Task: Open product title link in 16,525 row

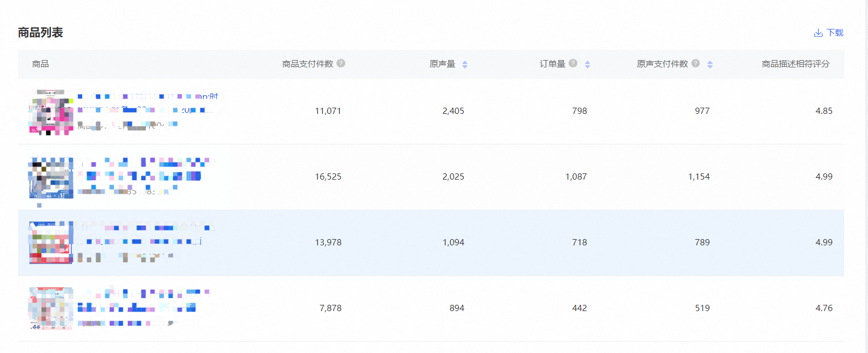Action: 147,169
